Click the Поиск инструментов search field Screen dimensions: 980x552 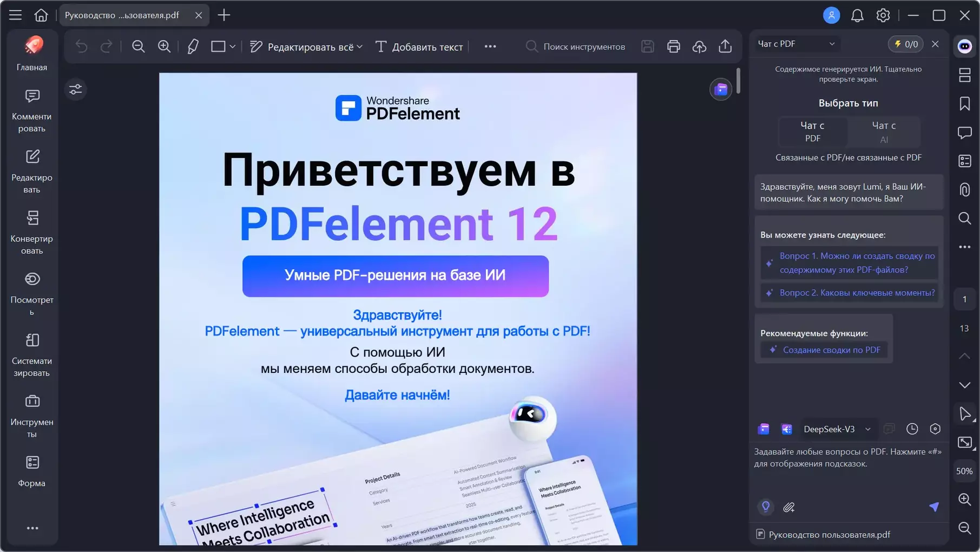pos(583,47)
